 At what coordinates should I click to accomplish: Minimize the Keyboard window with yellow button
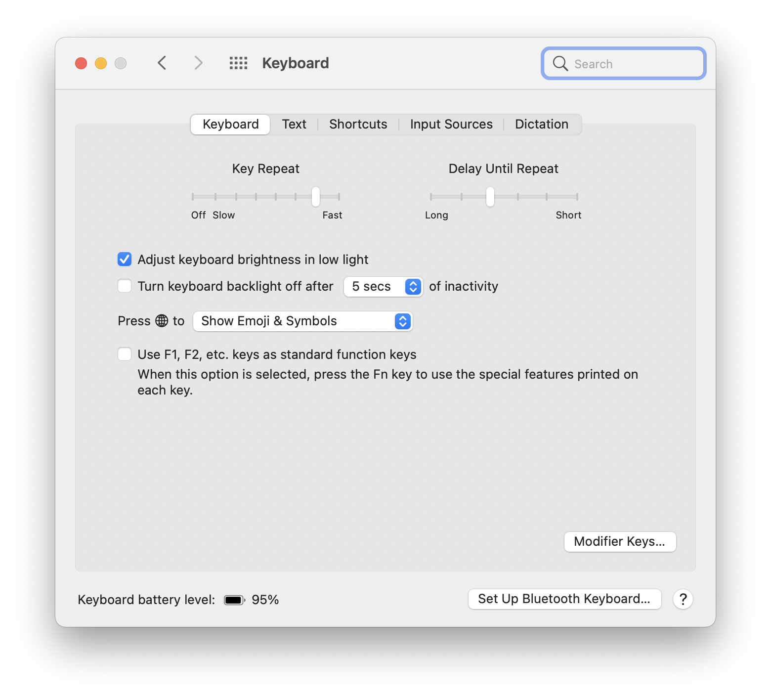101,63
